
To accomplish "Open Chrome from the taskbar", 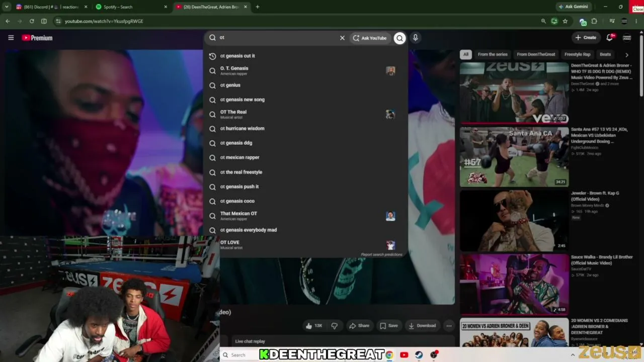I will pos(389,355).
